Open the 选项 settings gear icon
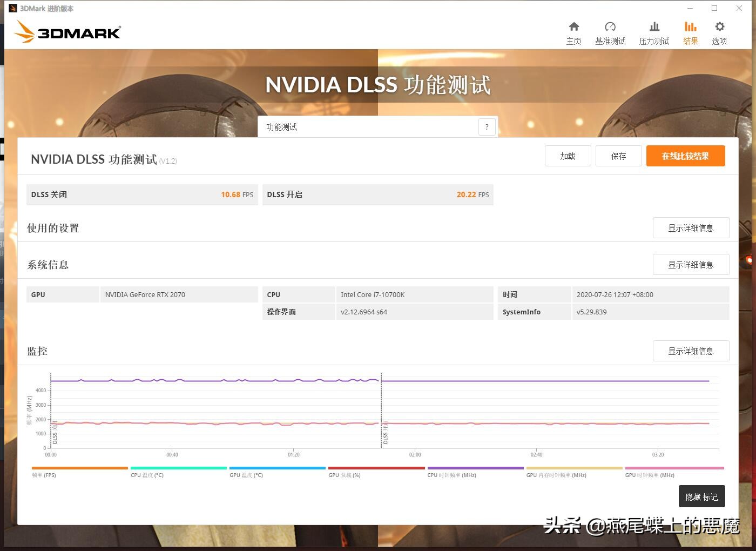This screenshot has width=756, height=551. coord(719,31)
